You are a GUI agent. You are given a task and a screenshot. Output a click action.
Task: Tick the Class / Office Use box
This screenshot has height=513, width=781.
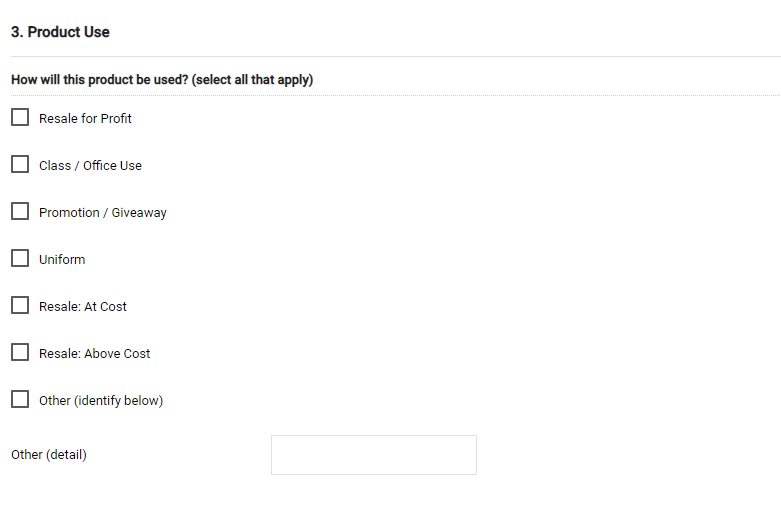(x=20, y=165)
